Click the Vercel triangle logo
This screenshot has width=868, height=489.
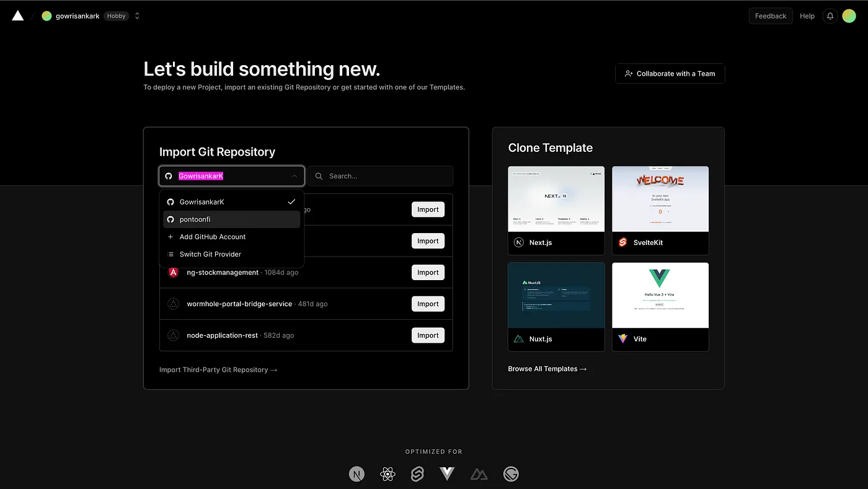pyautogui.click(x=17, y=15)
